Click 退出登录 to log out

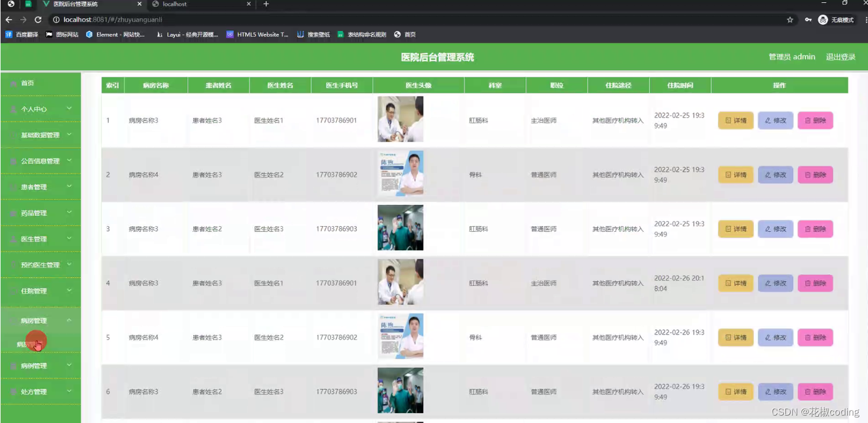coord(840,57)
